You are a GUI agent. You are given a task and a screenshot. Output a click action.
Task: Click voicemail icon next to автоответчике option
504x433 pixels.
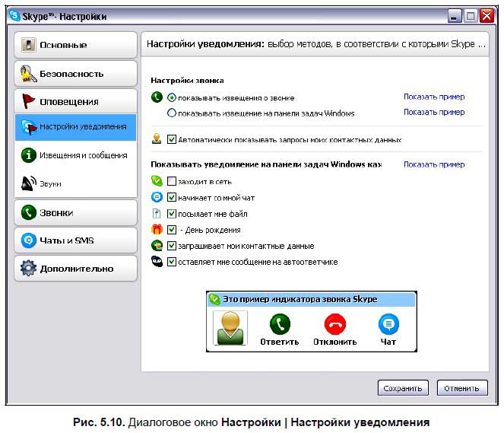coord(157,261)
